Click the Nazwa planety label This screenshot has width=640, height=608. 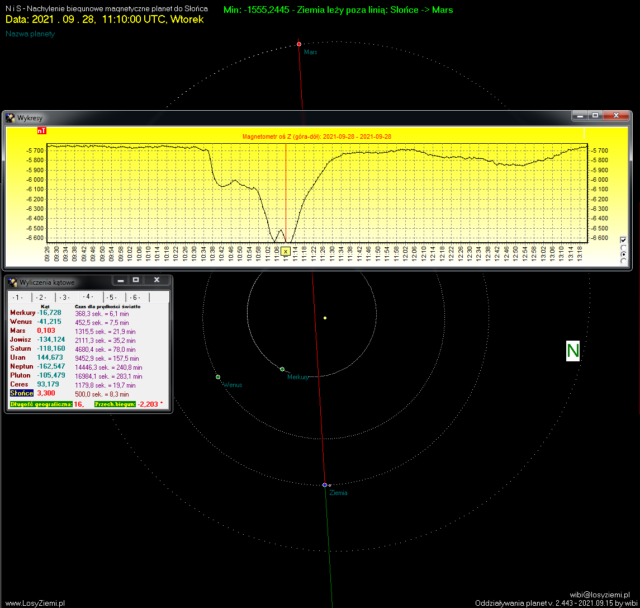coord(30,33)
